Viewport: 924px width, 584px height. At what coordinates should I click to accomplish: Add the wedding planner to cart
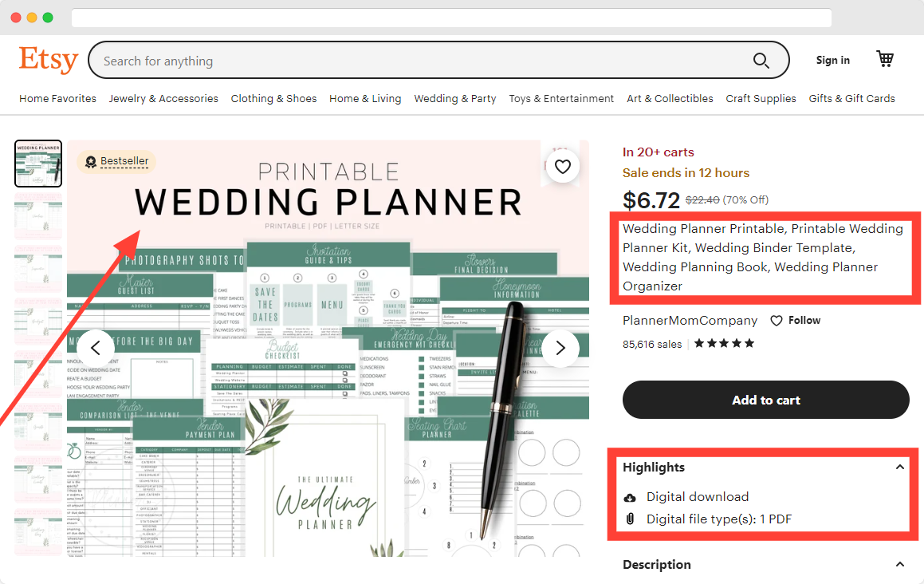point(765,400)
